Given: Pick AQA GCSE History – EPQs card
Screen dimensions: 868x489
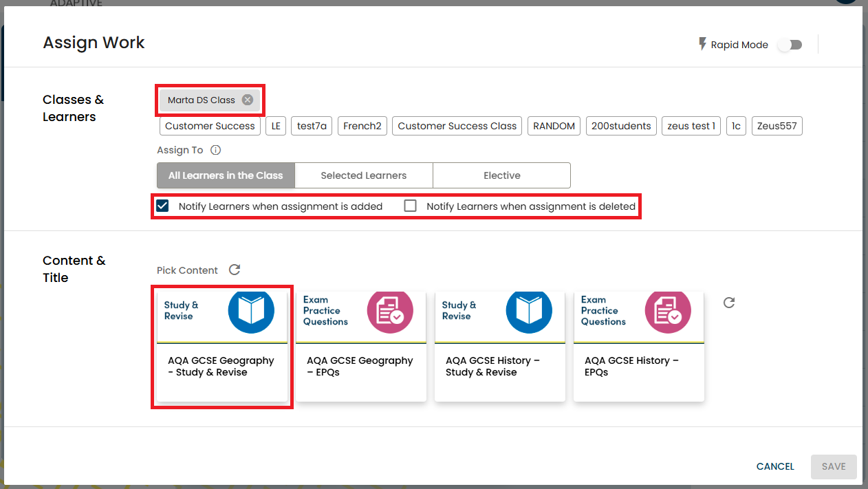Looking at the screenshot, I should [x=638, y=366].
